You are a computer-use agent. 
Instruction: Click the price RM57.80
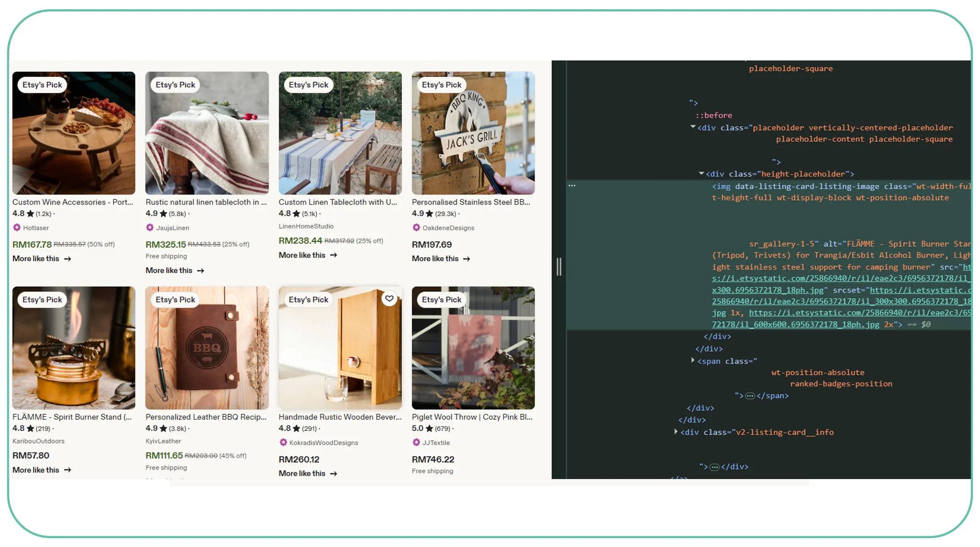pyautogui.click(x=31, y=455)
